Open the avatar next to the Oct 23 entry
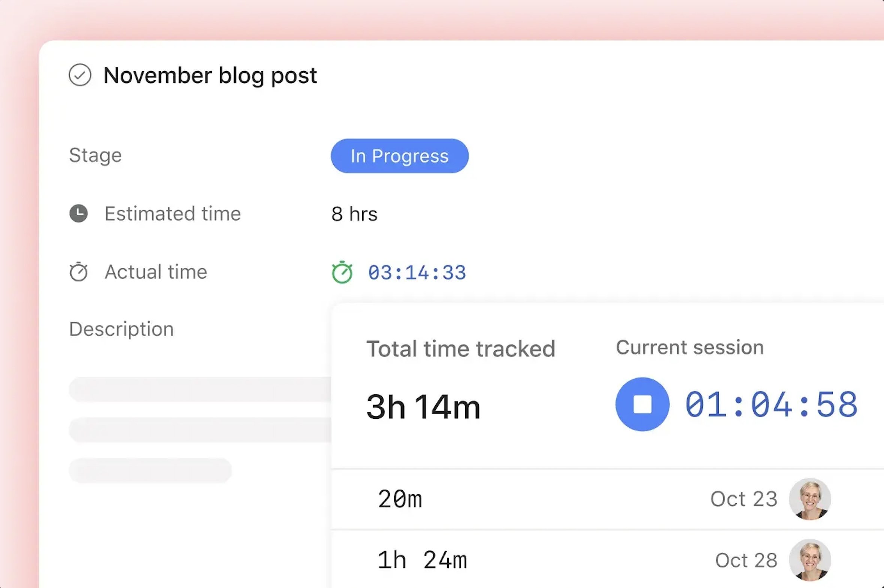The width and height of the screenshot is (884, 588). (810, 499)
